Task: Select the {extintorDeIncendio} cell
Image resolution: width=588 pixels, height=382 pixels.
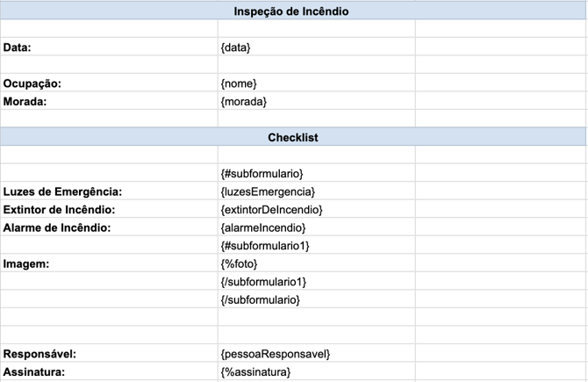Action: point(272,210)
